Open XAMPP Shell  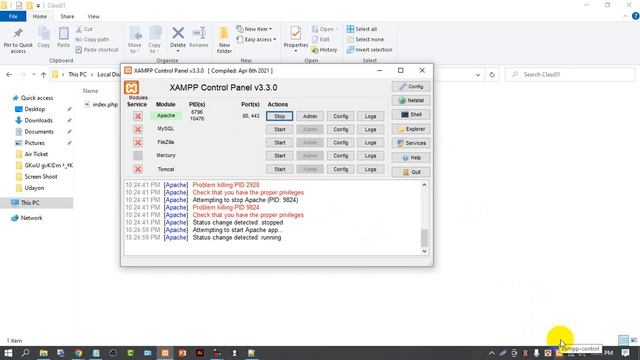pos(411,115)
